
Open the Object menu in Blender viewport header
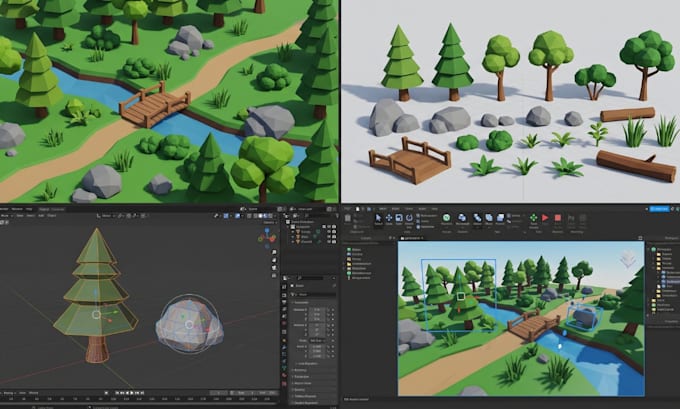coord(52,216)
